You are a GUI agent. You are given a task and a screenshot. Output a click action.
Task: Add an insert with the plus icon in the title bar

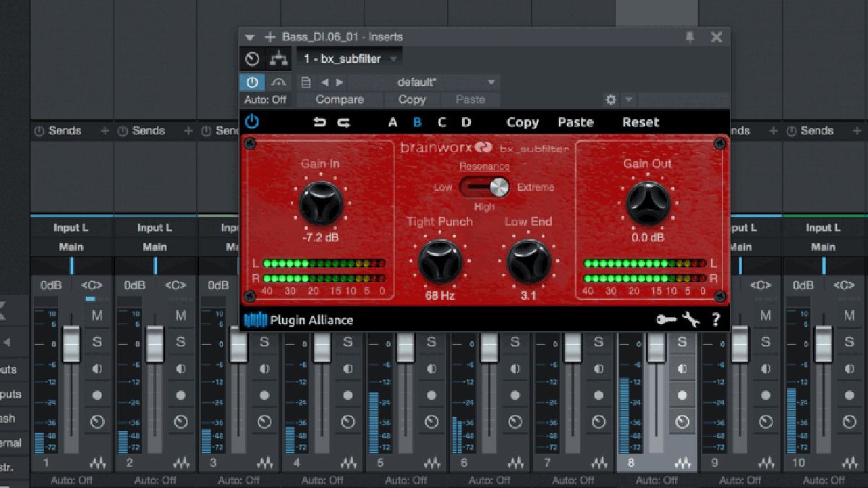(x=270, y=37)
